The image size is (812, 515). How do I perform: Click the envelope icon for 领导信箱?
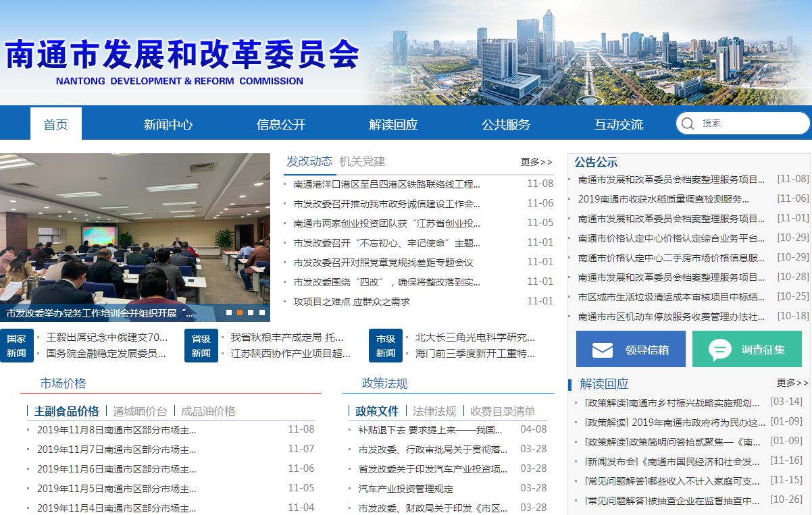coord(602,350)
